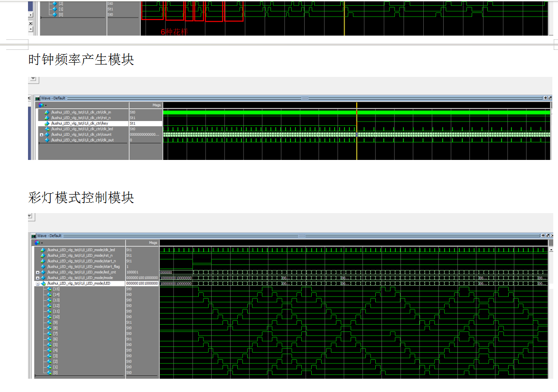
Task: Click the undock icon in upper Wave panel
Action: pyautogui.click(x=549, y=98)
